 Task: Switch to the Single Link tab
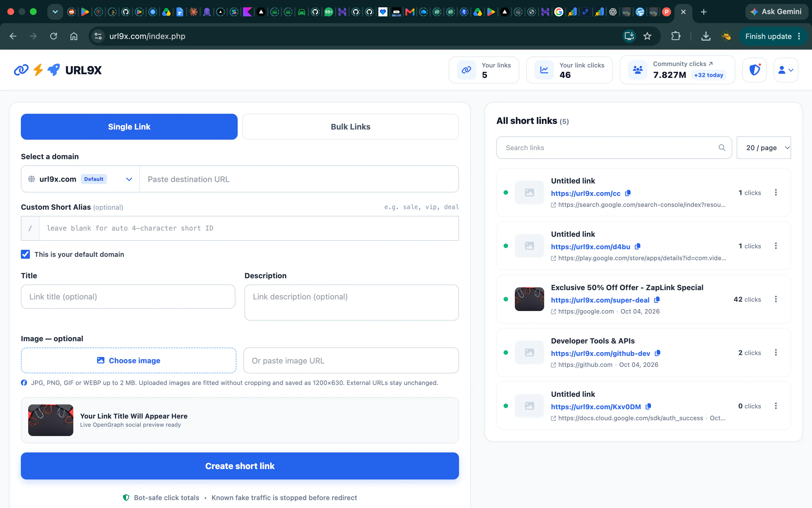[x=129, y=127]
